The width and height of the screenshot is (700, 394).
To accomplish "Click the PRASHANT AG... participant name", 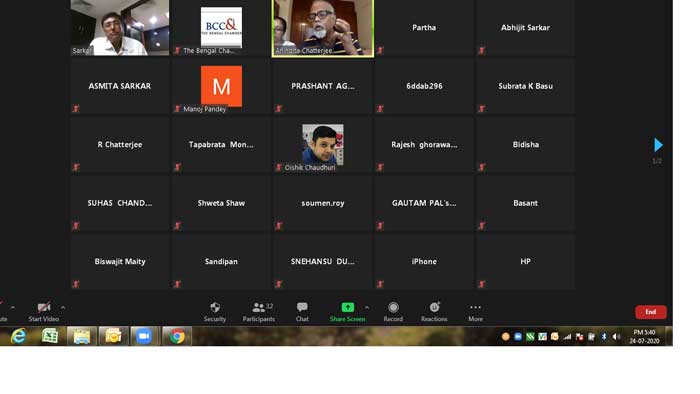I will tap(323, 86).
